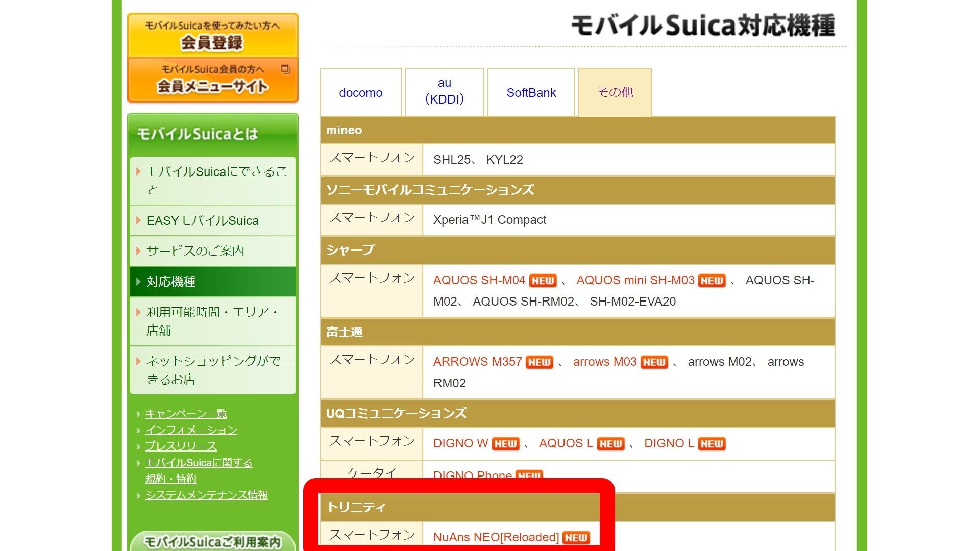Open the インフォメーション link
This screenshot has width=980, height=551.
[191, 430]
